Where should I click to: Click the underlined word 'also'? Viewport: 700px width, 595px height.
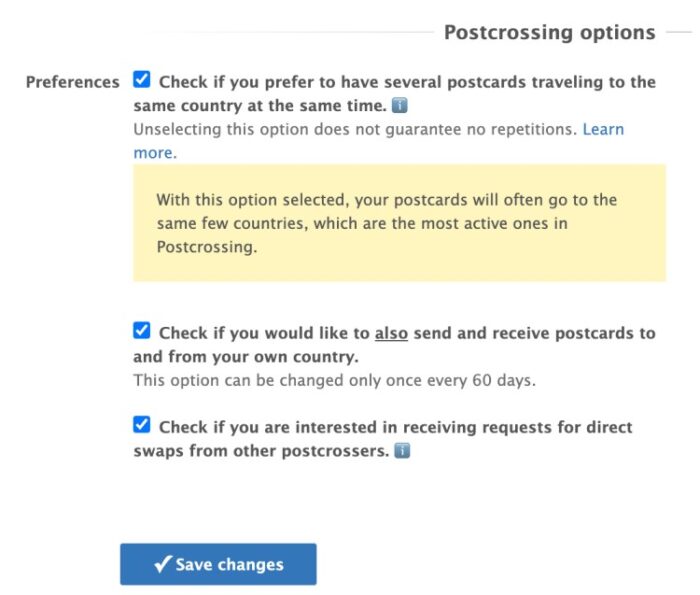coord(391,333)
